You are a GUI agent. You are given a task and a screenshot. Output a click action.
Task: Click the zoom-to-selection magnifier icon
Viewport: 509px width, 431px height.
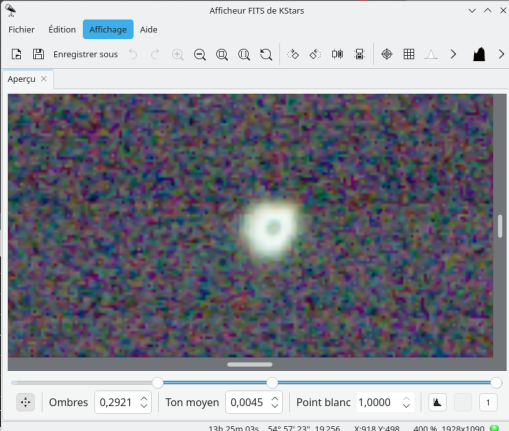(x=266, y=54)
